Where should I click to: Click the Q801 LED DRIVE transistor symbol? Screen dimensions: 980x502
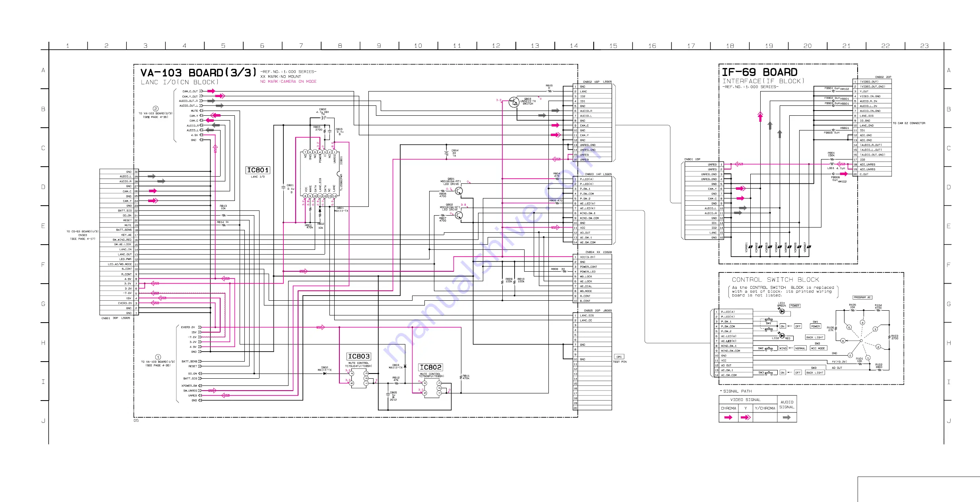click(x=459, y=191)
